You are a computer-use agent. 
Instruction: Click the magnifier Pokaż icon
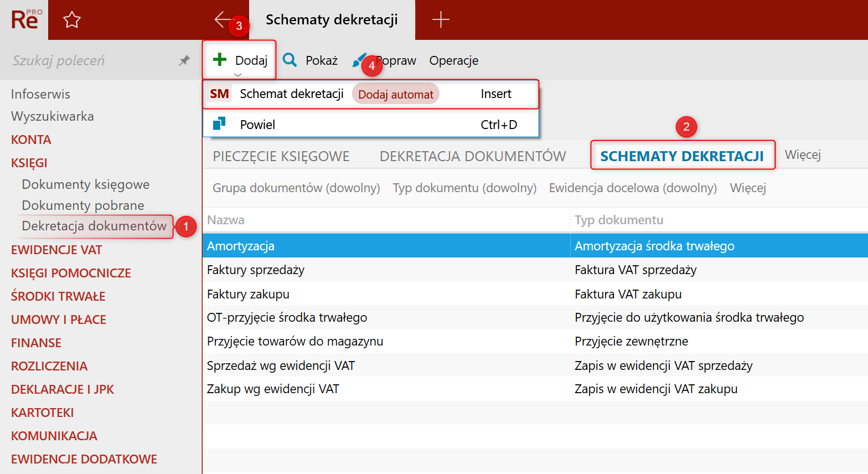point(290,60)
